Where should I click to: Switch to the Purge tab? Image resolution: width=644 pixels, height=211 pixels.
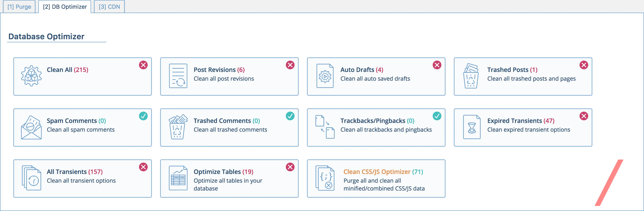click(19, 7)
